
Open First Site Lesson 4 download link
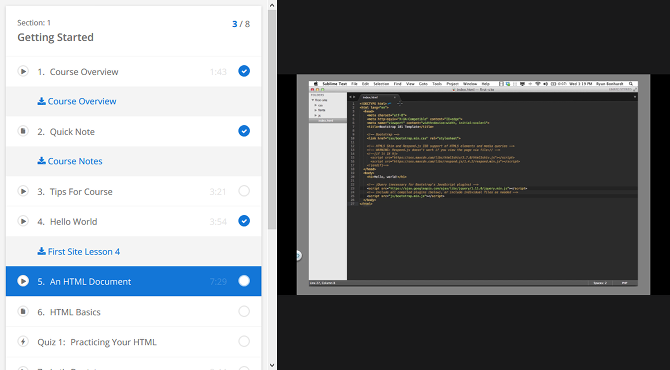click(x=79, y=252)
